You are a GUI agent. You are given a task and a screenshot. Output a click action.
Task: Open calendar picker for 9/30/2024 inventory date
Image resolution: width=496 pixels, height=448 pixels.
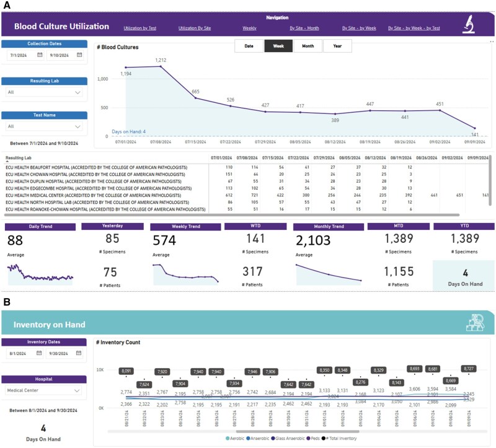click(79, 353)
